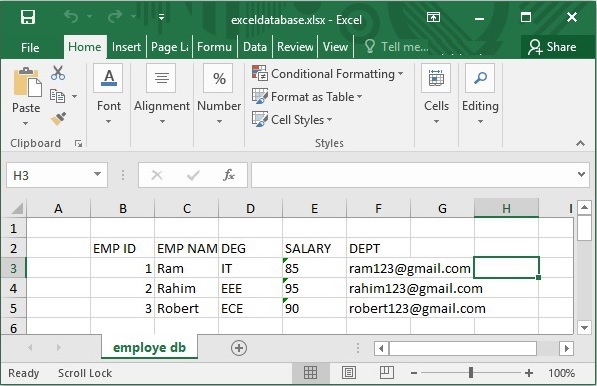Viewport: 597px width, 386px height.
Task: Click the Paste clipboard icon
Action: point(27,82)
